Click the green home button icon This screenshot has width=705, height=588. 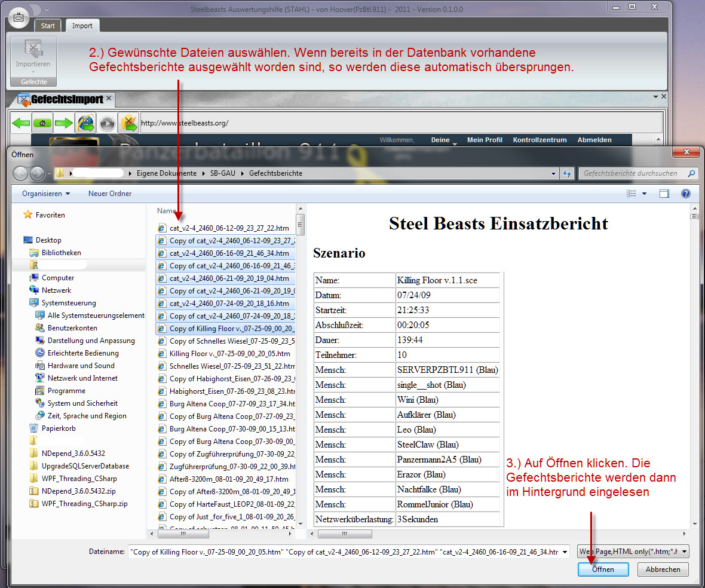coord(42,123)
